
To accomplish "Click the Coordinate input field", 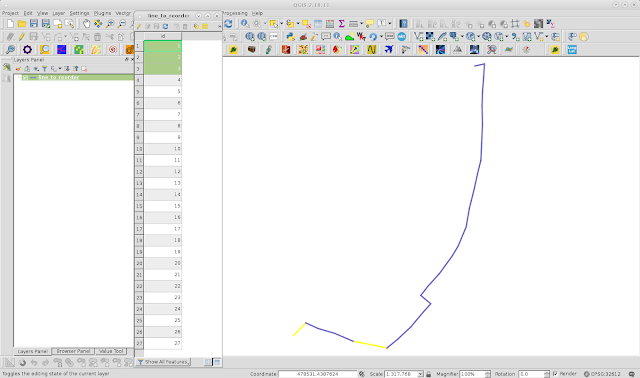I will [x=318, y=374].
